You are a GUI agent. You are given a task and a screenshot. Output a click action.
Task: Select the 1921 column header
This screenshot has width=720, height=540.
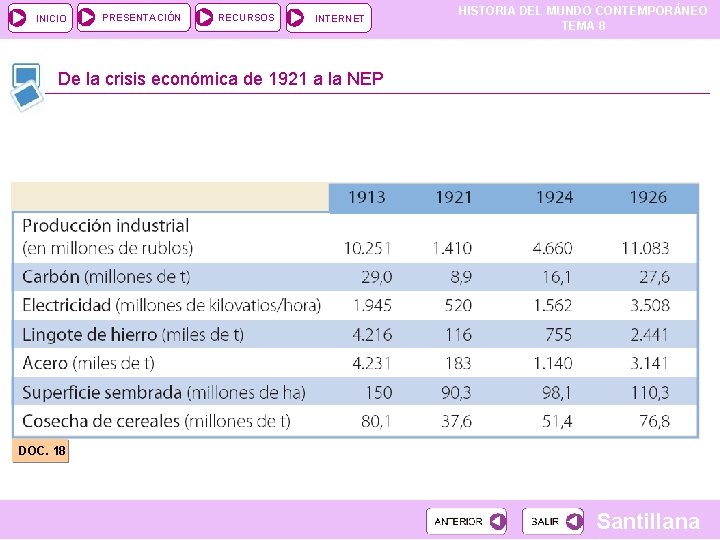pyautogui.click(x=454, y=197)
